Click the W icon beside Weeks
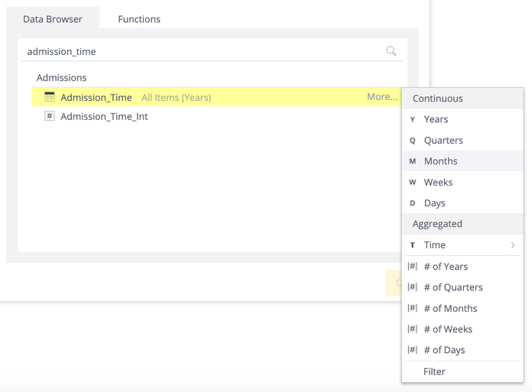This screenshot has height=392, width=532. (413, 183)
